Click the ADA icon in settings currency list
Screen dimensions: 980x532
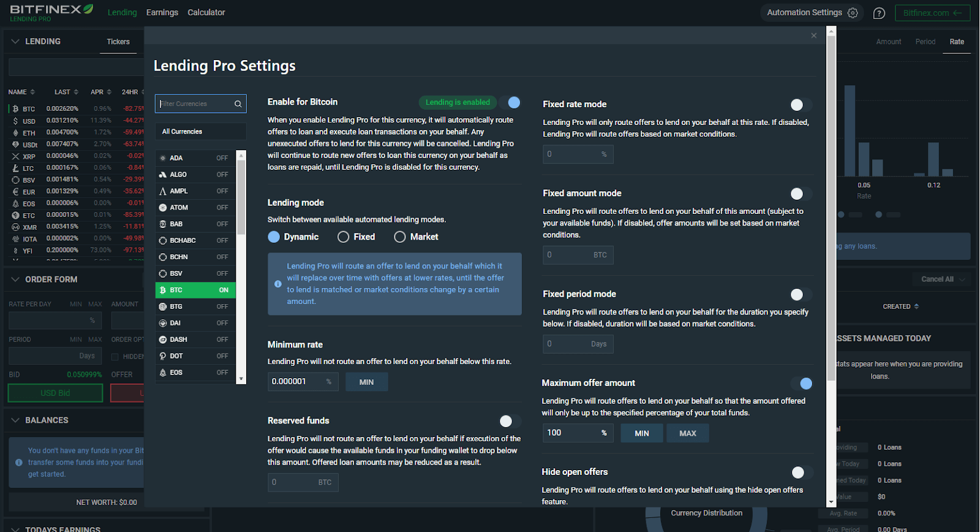click(163, 158)
